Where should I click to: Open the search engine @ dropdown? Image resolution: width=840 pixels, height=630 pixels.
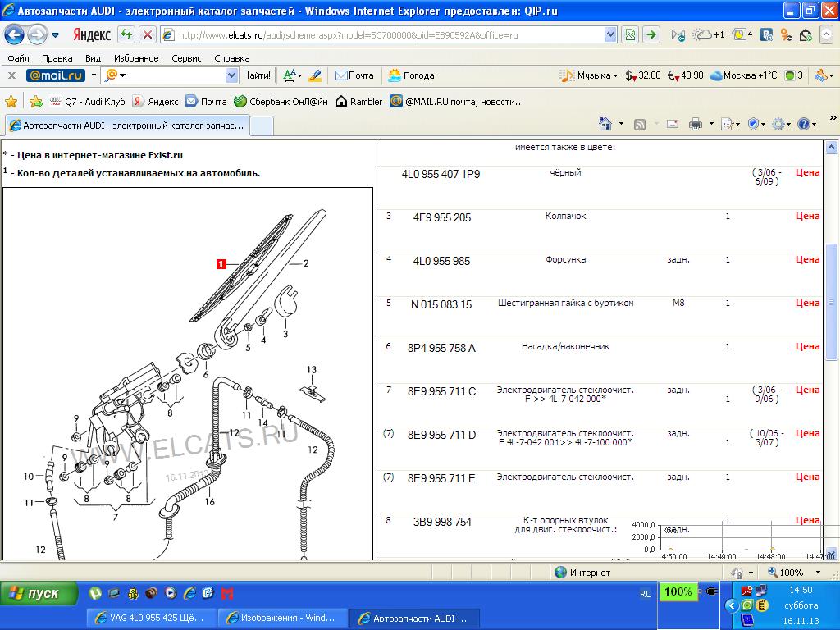coord(116,75)
